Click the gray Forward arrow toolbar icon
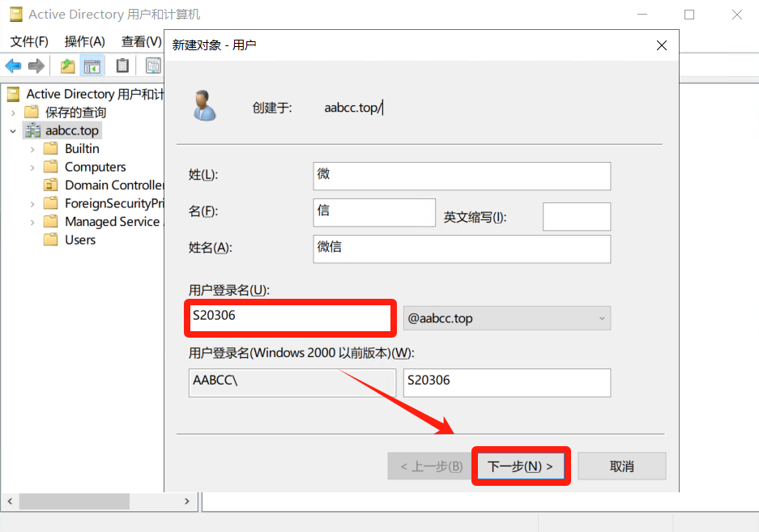Image resolution: width=759 pixels, height=532 pixels. 36,66
